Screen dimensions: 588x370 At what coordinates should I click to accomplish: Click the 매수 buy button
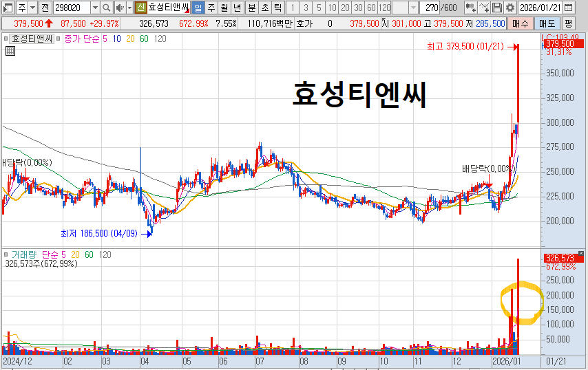coord(521,23)
